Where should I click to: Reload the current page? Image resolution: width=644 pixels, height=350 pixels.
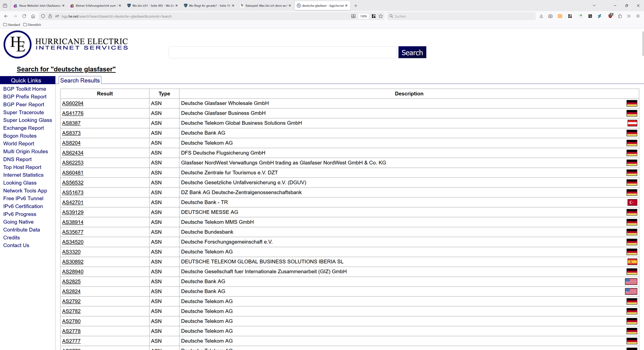point(24,16)
